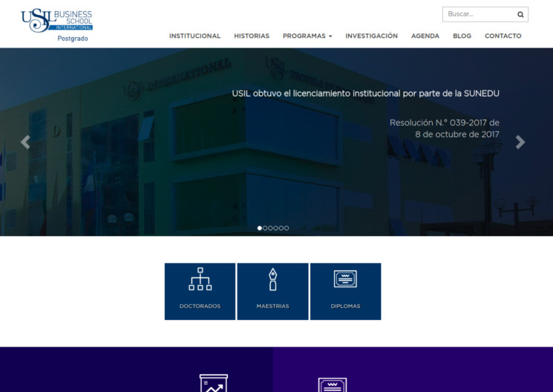Select the fourth carousel indicator dot
The width and height of the screenshot is (553, 392).
(276, 228)
